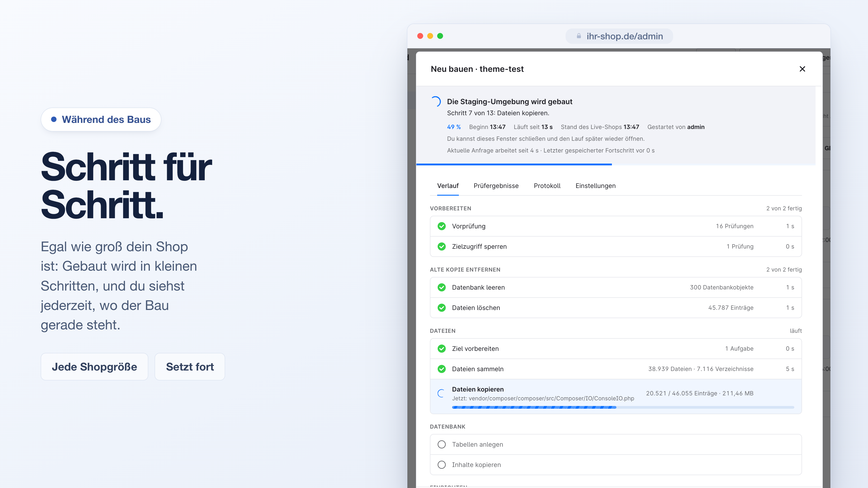The image size is (868, 488).
Task: Click the check icon beside Dateien löschen
Action: pyautogui.click(x=441, y=308)
